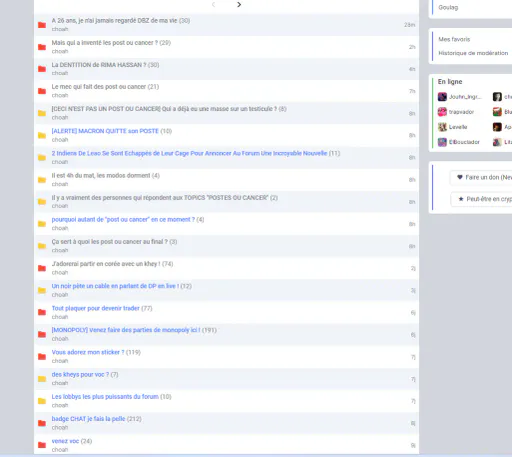Click red folder icon for 'Tout plaquer pour devenir trader'
This screenshot has width=512, height=457.
[42, 312]
